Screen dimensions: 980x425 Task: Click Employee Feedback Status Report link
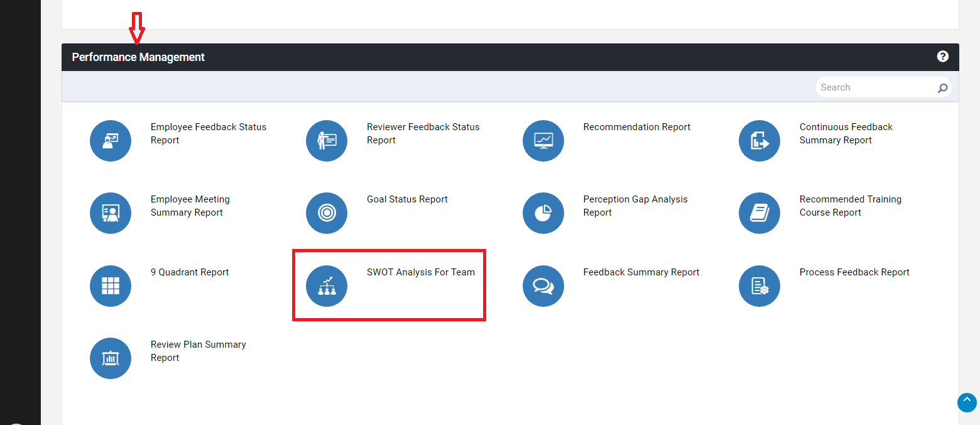(x=209, y=133)
